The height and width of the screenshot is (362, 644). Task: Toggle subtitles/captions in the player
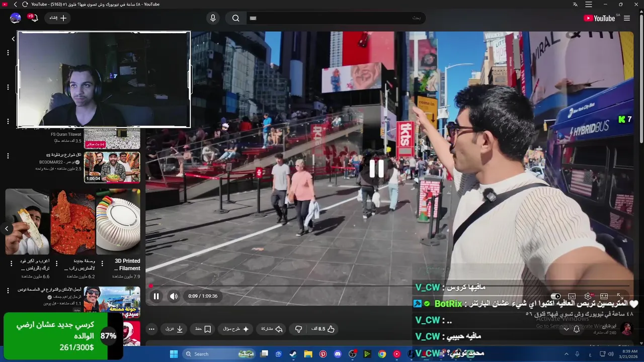tap(572, 296)
